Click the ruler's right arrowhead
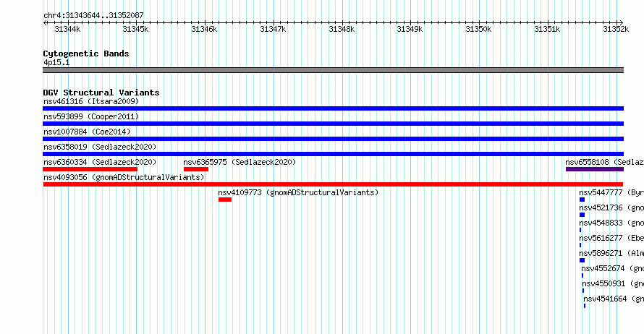The image size is (644, 334). pos(621,22)
